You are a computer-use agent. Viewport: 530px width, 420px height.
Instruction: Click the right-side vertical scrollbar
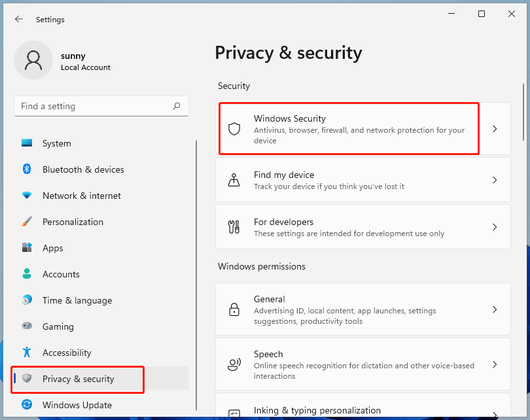[x=523, y=111]
